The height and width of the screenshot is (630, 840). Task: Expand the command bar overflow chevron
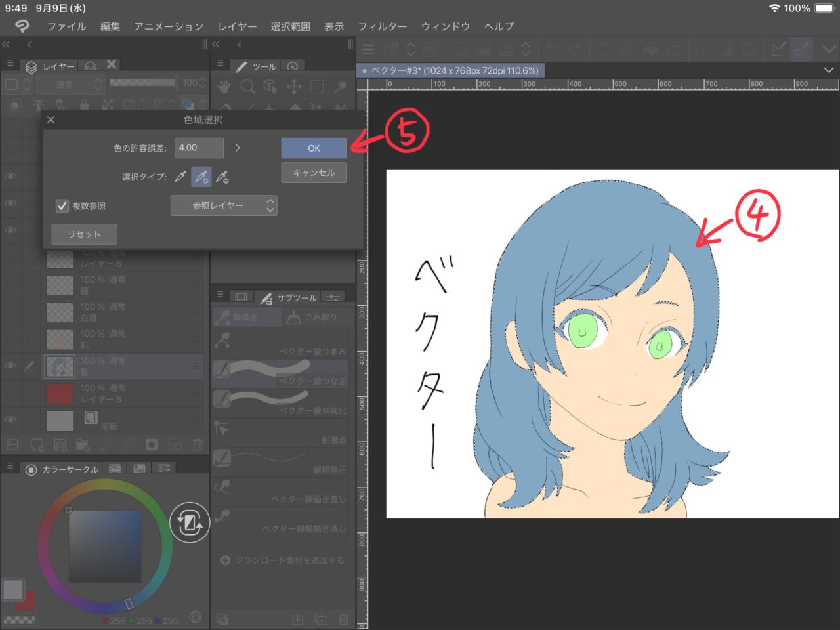point(828,49)
